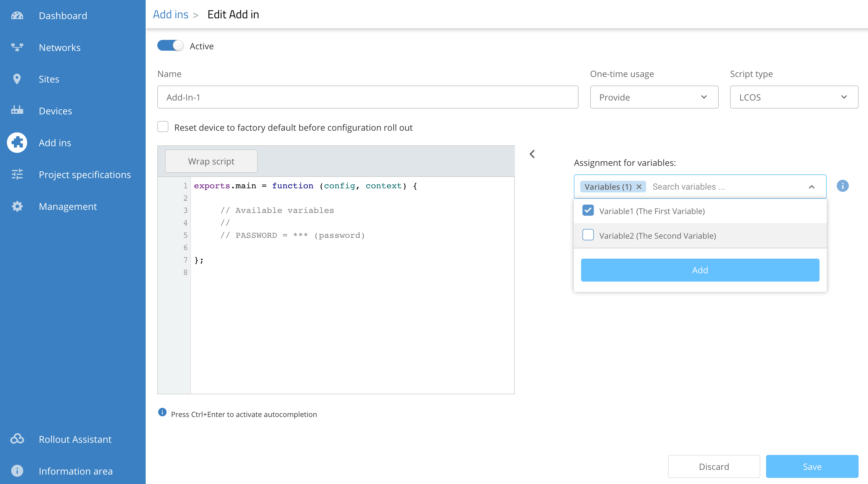Open Information area in sidebar

pos(76,471)
